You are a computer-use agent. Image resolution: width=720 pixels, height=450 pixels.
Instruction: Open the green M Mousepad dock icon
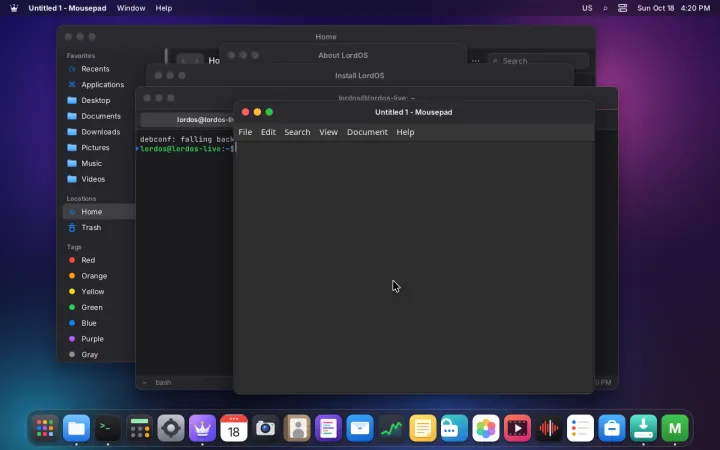point(675,428)
